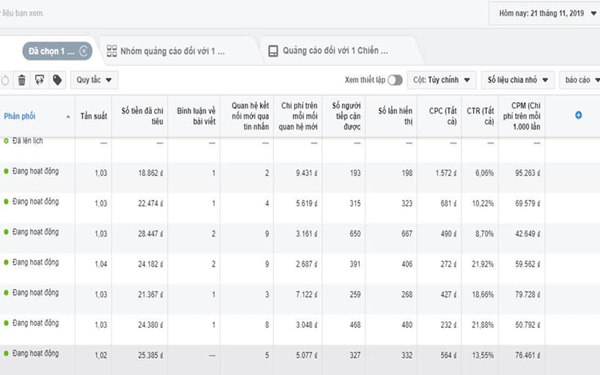Switch to 'Nhóm quảng cáo đối với 1' tab
The image size is (600, 375).
[173, 51]
